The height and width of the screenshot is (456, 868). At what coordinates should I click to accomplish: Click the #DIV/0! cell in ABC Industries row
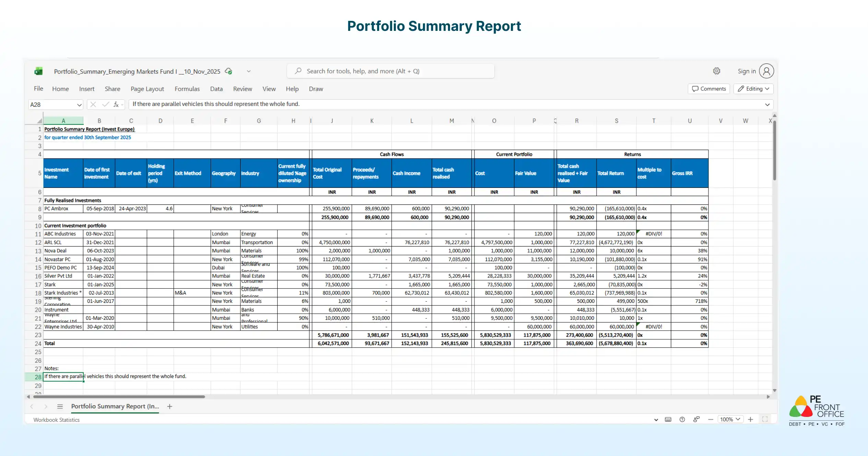pyautogui.click(x=654, y=234)
